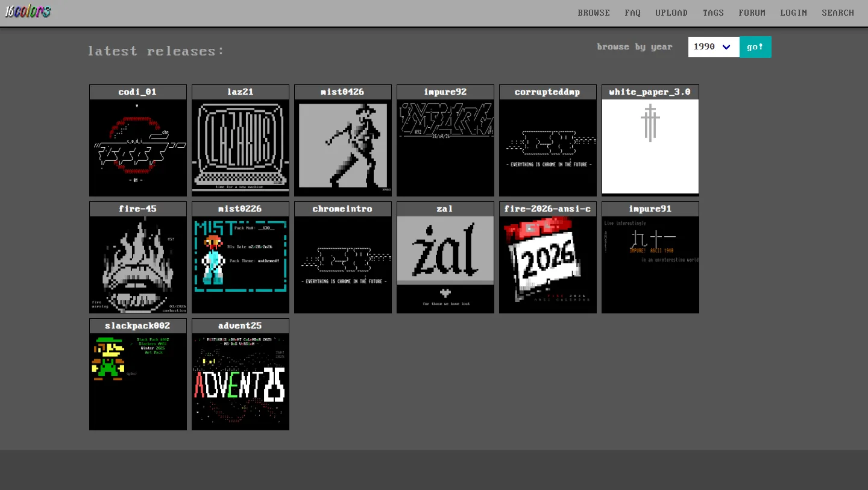
Task: Select TAGS in the navigation
Action: 713,13
